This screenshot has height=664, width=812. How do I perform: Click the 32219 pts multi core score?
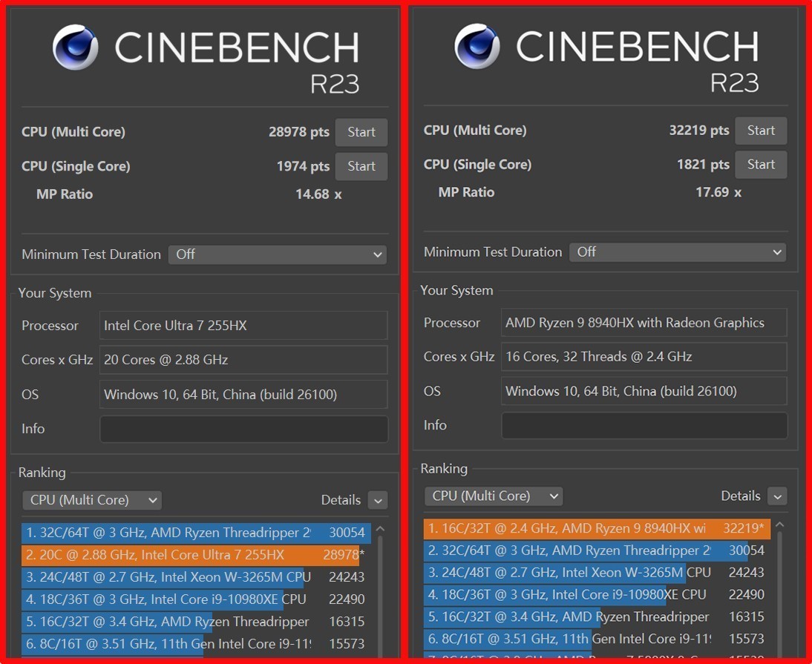pyautogui.click(x=699, y=131)
